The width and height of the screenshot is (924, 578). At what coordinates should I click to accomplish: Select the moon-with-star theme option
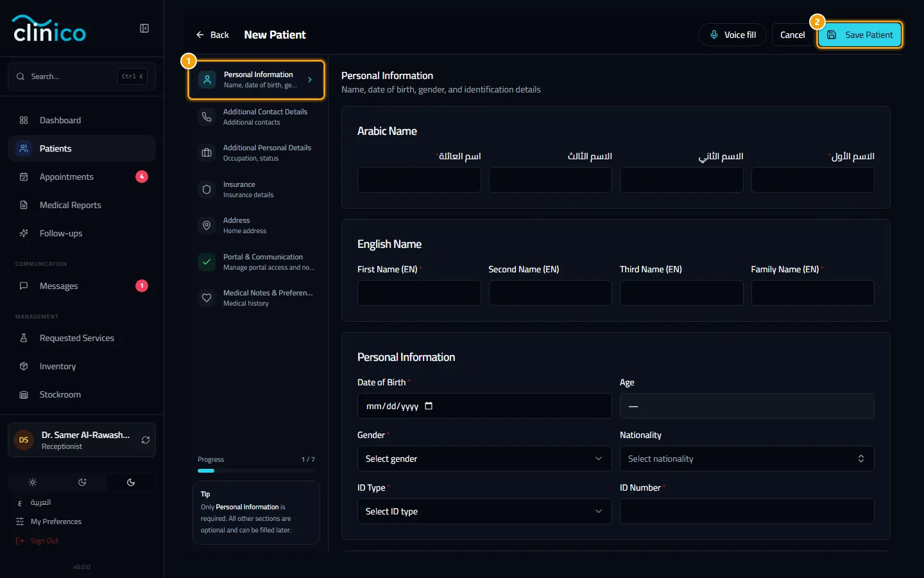click(x=82, y=482)
